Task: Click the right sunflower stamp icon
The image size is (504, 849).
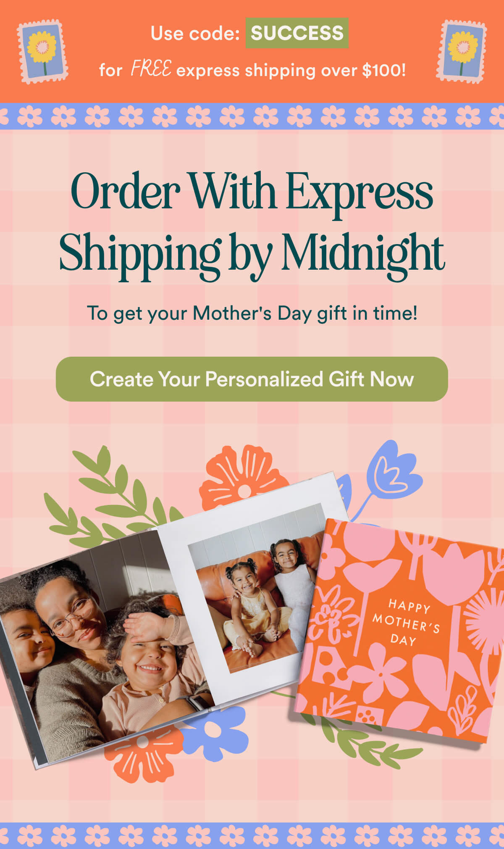Action: [x=461, y=51]
